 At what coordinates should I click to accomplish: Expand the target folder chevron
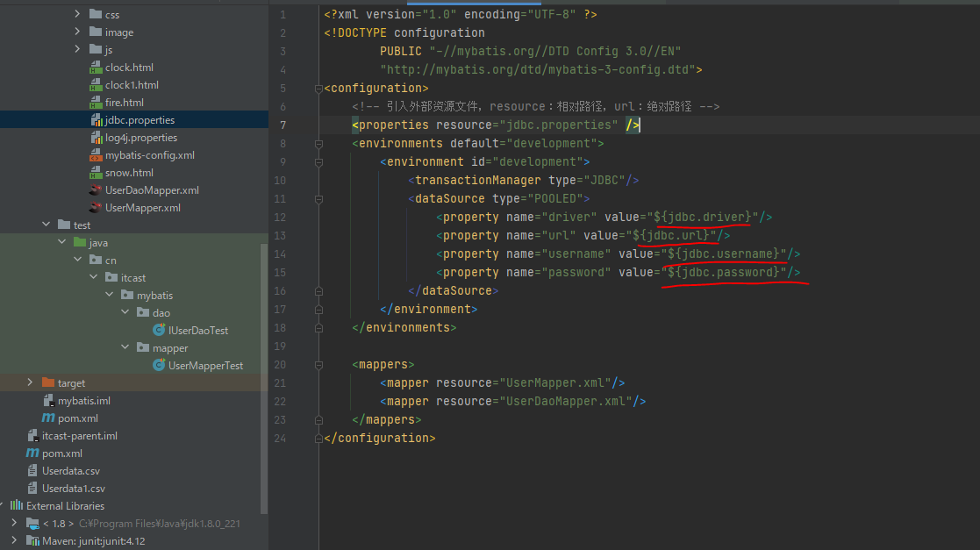point(30,382)
